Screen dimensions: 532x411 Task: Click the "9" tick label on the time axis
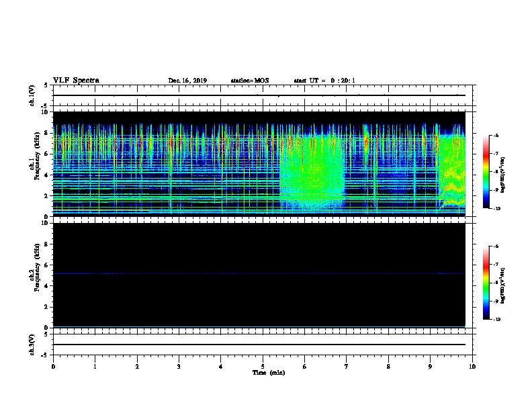(x=430, y=366)
